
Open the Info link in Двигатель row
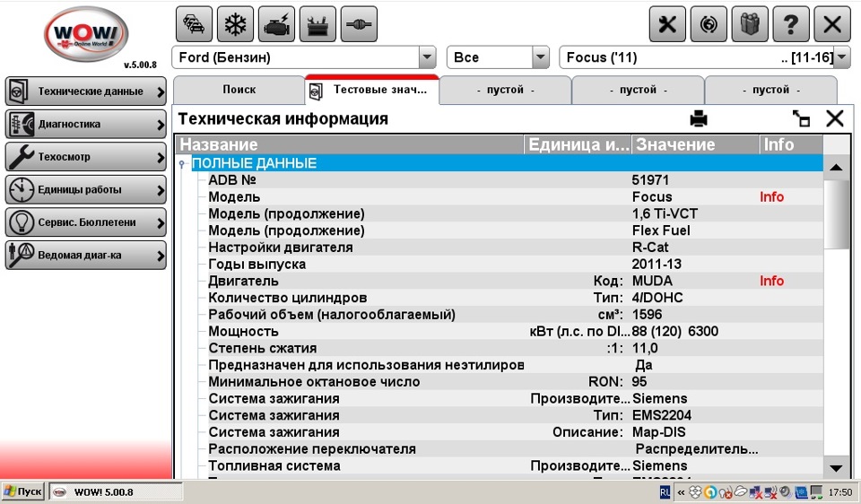[x=771, y=281]
